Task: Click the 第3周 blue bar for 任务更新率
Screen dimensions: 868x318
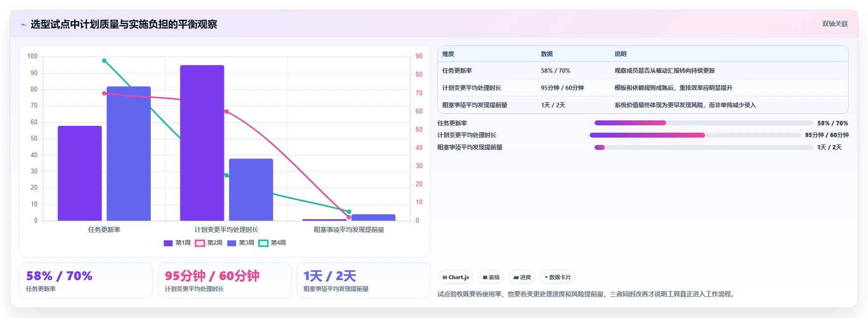Action: click(129, 154)
